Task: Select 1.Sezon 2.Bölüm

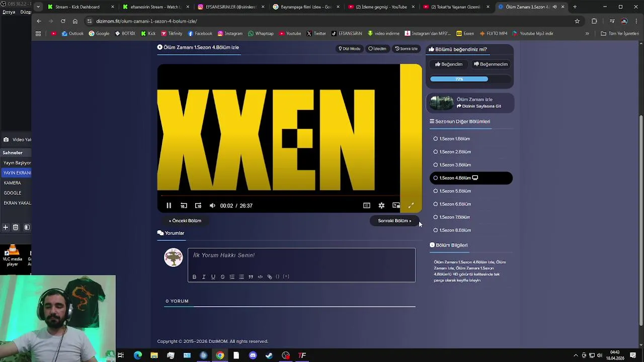Action: (x=471, y=152)
